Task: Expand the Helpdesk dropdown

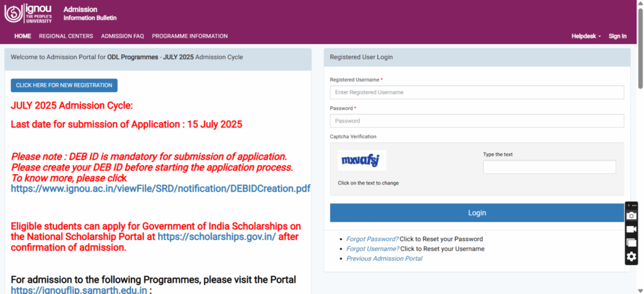Action: point(586,36)
